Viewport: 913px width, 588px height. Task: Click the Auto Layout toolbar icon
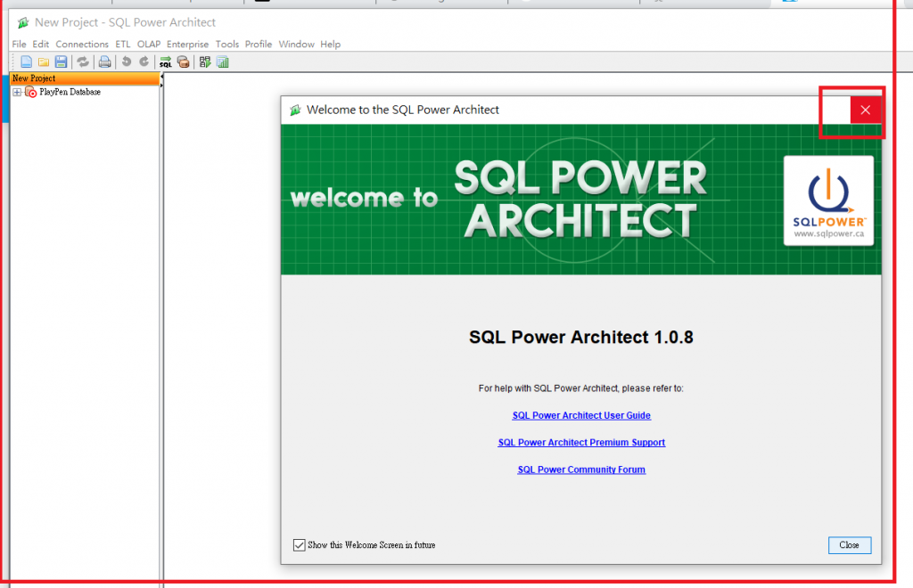tap(205, 61)
